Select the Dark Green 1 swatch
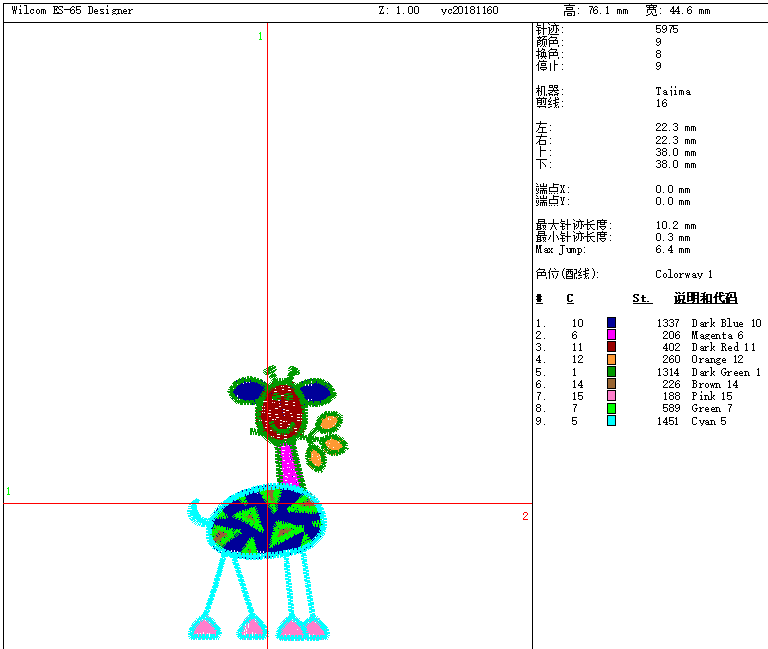768x649 pixels. tap(611, 372)
